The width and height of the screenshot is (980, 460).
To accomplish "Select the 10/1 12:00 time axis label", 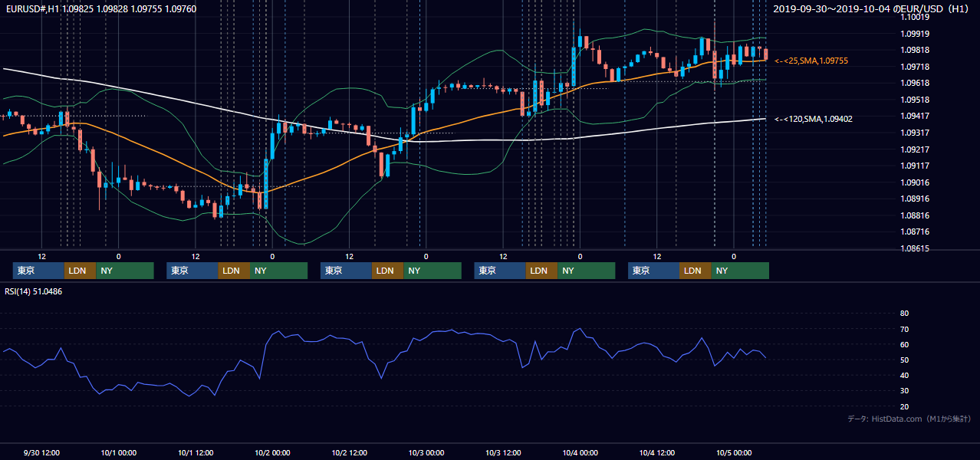I will pos(196,452).
